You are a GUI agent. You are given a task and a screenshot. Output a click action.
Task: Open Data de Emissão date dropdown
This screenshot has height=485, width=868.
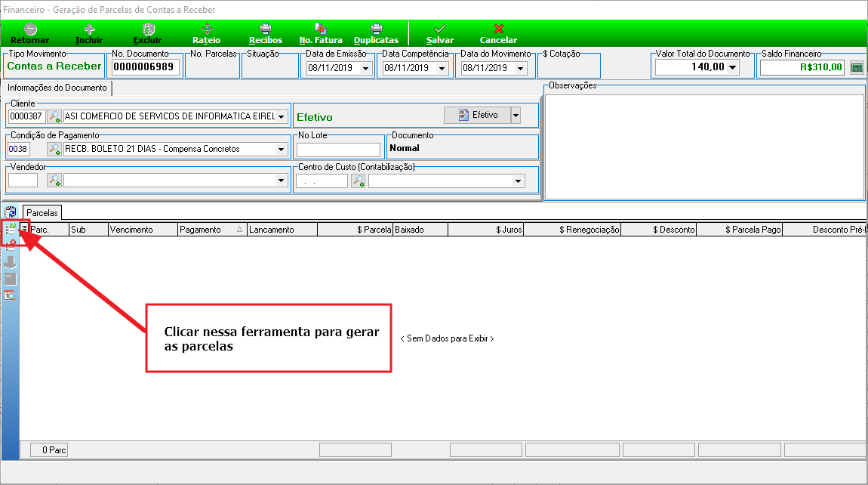pos(365,68)
